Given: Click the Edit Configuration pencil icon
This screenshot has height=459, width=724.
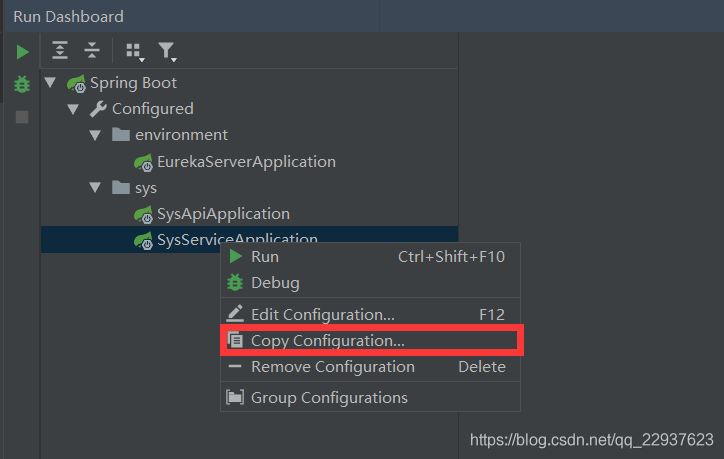Looking at the screenshot, I should tap(235, 314).
